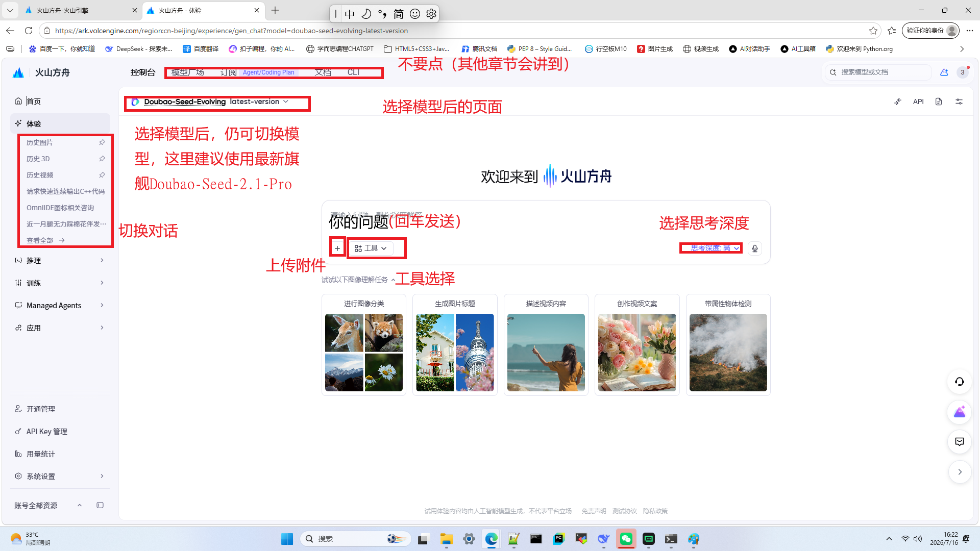
Task: Expand the 账号全部资源 selector
Action: [48, 506]
